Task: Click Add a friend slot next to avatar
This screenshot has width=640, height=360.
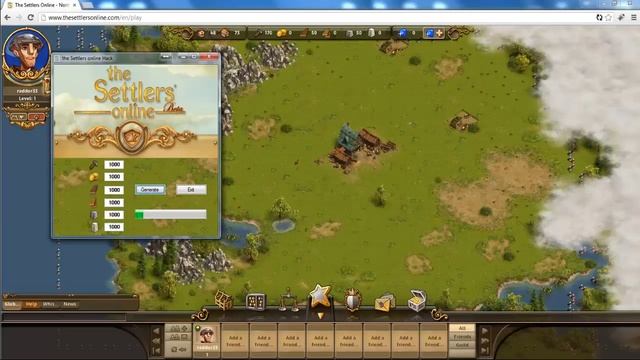Action: (235, 340)
